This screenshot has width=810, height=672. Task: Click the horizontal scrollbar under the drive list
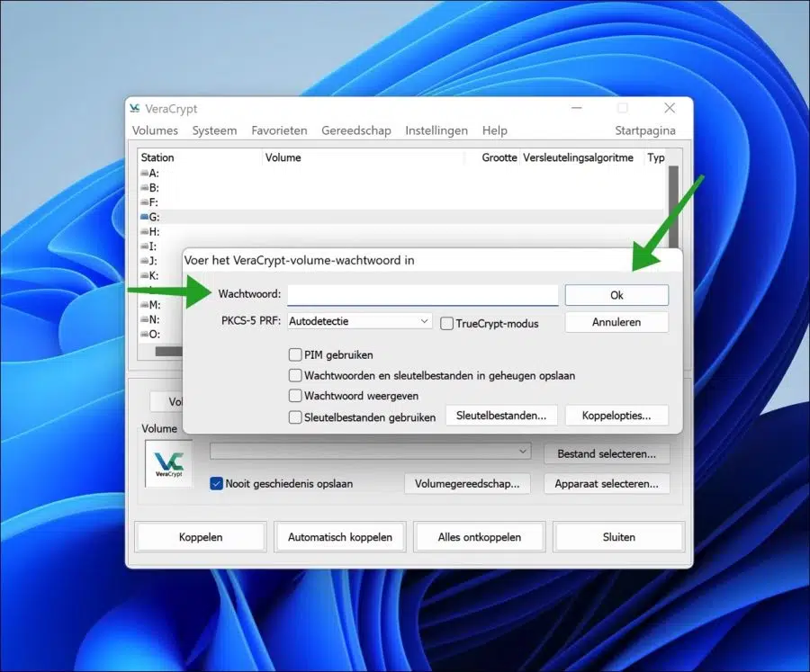169,351
